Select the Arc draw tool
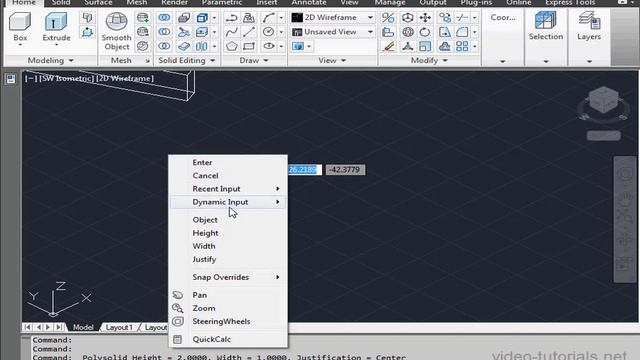Screen dimensions: 640x360 (269, 18)
